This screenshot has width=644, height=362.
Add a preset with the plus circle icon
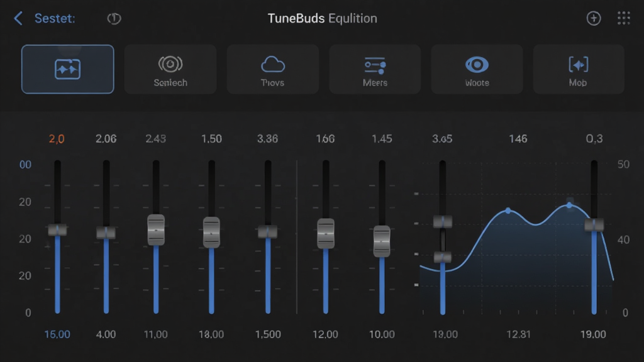[x=594, y=18]
